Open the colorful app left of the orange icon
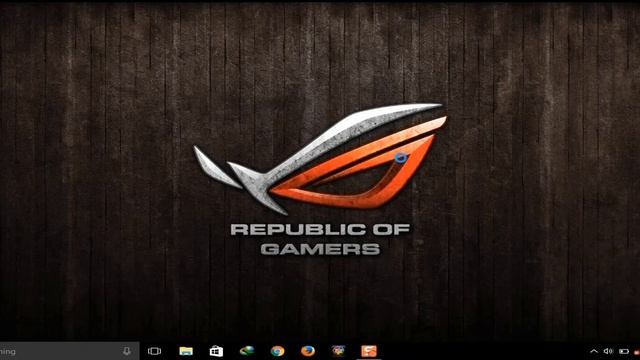 pyautogui.click(x=338, y=351)
